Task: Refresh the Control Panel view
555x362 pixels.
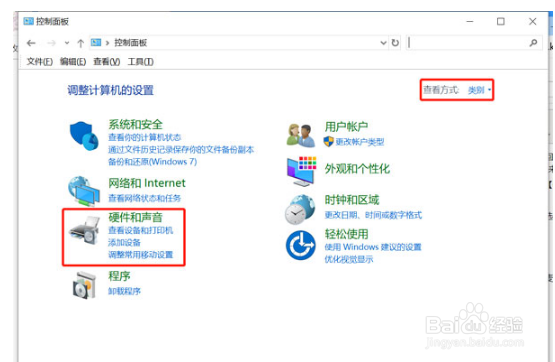Action: pos(395,43)
